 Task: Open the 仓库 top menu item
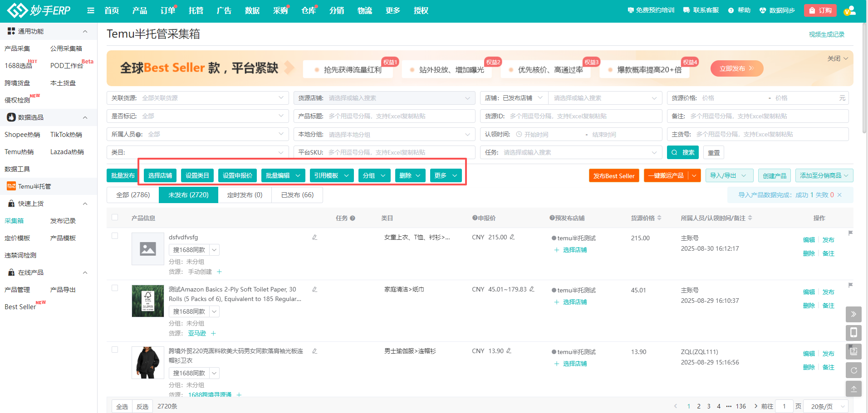[x=308, y=10]
